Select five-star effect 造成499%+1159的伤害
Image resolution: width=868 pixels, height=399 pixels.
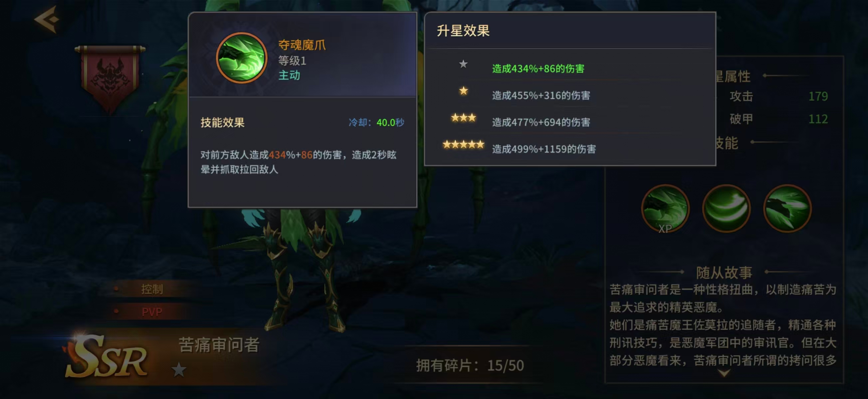pos(544,149)
